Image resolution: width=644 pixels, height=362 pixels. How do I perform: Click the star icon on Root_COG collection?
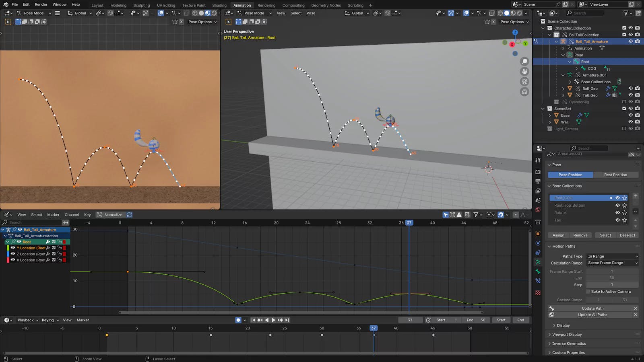(624, 198)
